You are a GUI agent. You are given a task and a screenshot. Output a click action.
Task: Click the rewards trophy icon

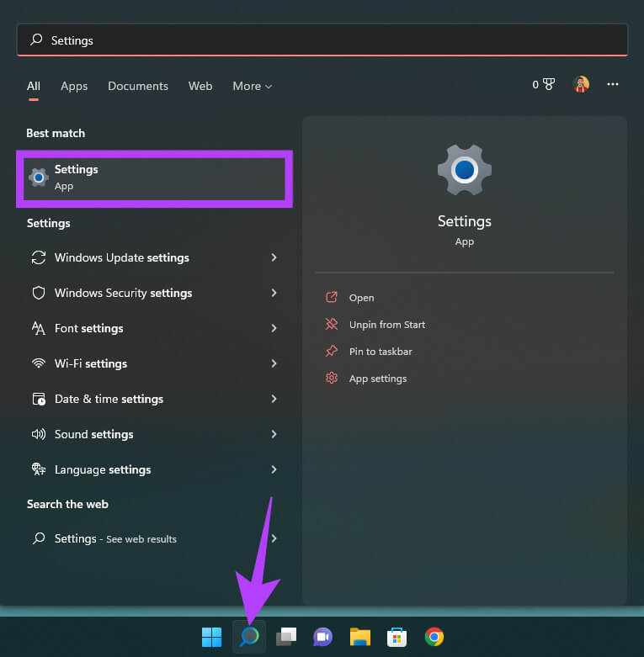(x=549, y=84)
